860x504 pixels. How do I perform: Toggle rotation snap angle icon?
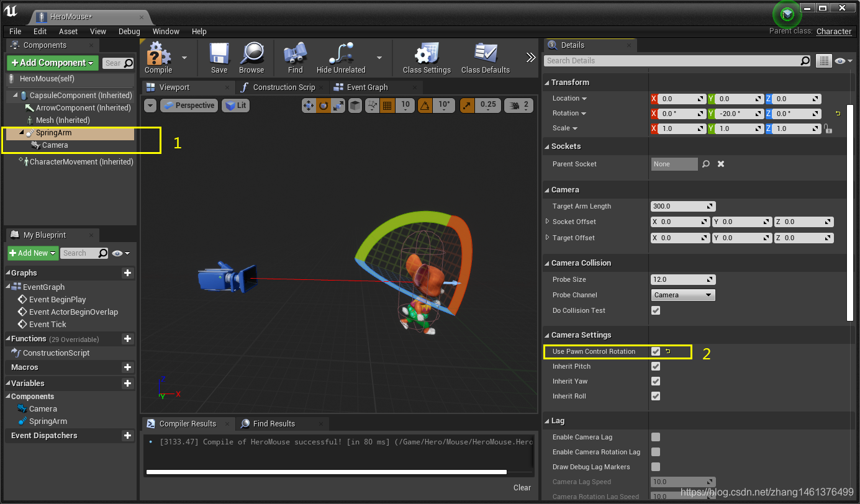coord(426,106)
